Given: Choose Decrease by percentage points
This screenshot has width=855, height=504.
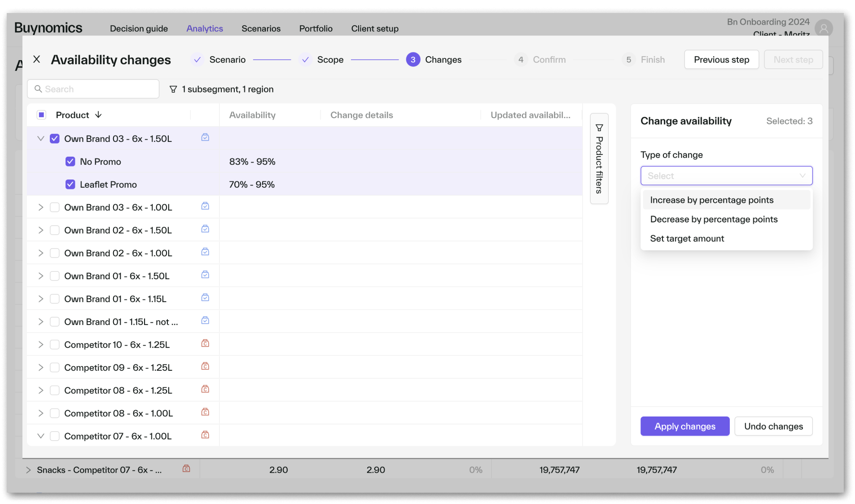Looking at the screenshot, I should pos(726,219).
